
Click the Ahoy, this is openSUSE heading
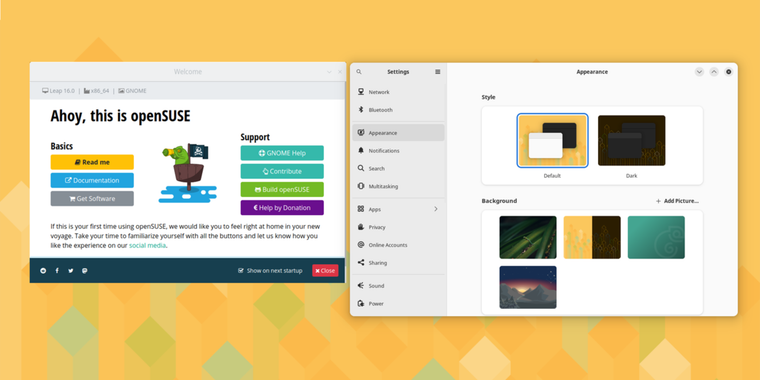click(120, 116)
